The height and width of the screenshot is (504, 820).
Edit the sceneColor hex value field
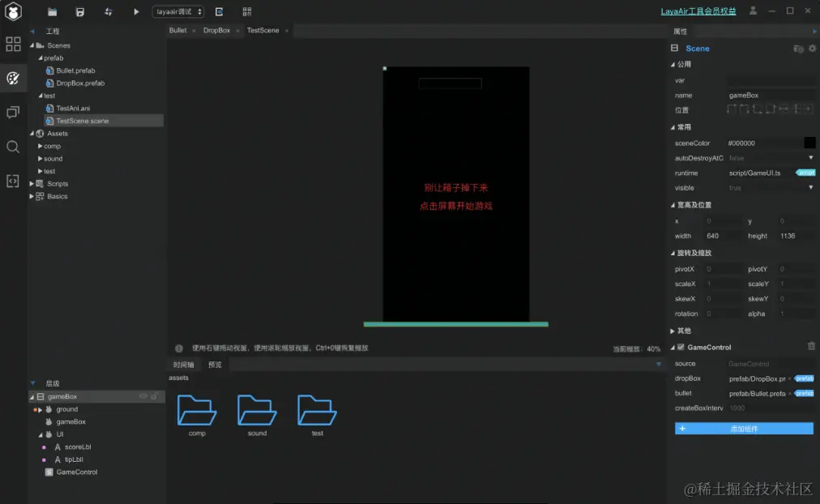pyautogui.click(x=764, y=143)
